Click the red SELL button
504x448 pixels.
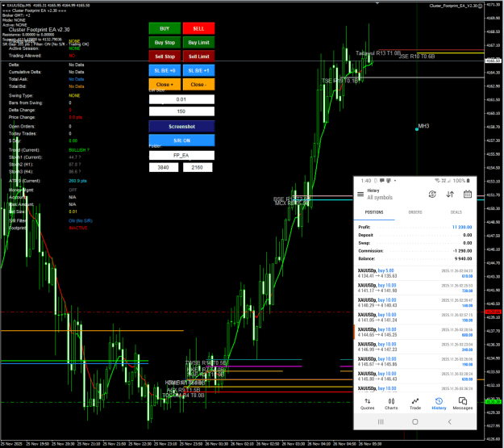[198, 28]
